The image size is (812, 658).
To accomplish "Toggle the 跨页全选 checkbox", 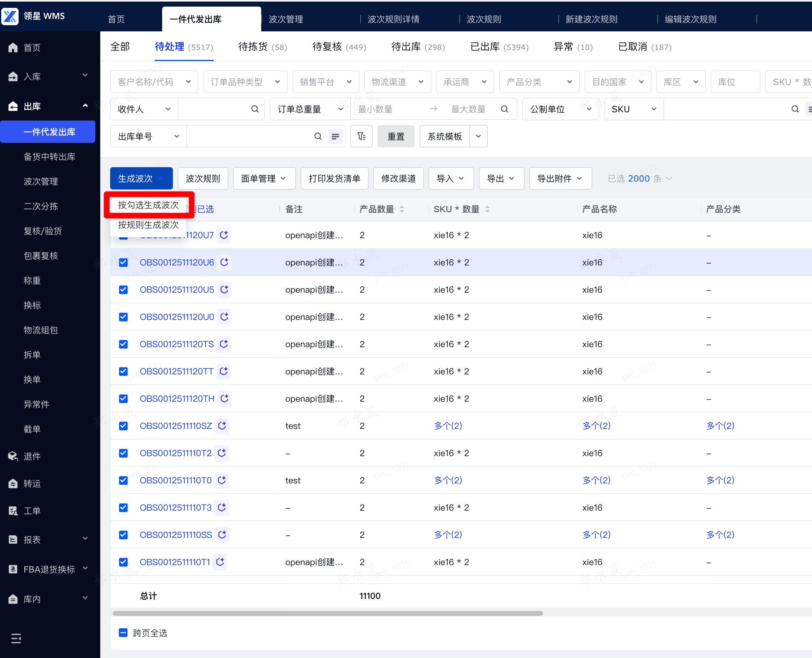I will (x=123, y=633).
